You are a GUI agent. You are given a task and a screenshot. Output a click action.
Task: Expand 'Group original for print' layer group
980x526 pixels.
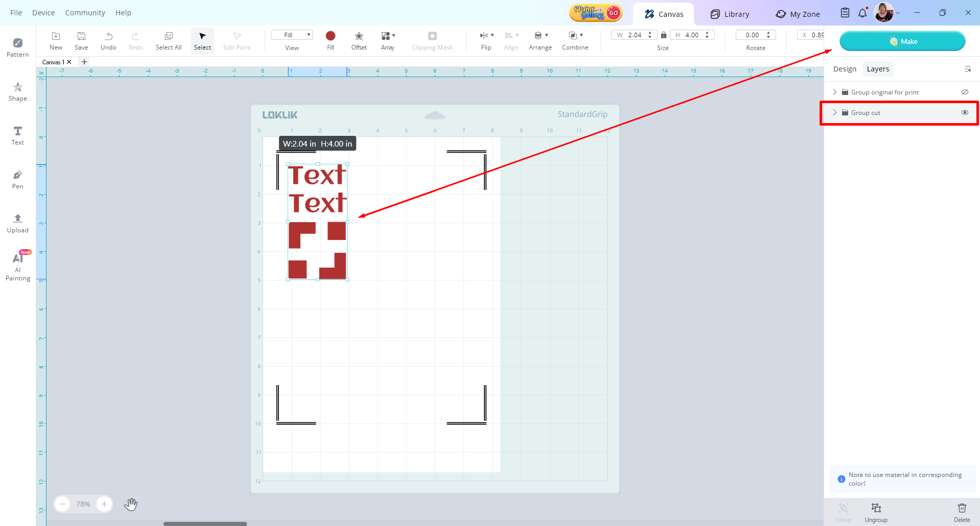click(x=835, y=92)
